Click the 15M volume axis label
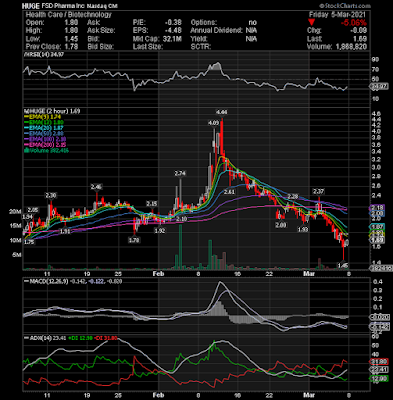 (16, 226)
